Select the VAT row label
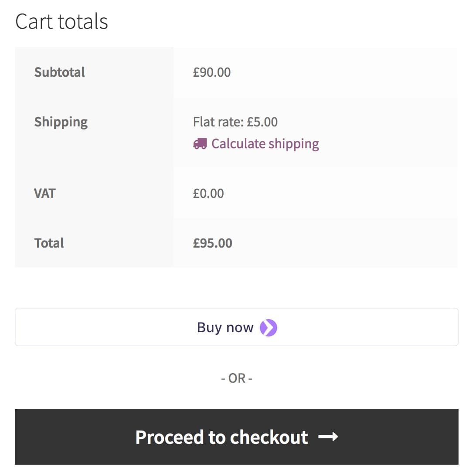 [x=44, y=193]
